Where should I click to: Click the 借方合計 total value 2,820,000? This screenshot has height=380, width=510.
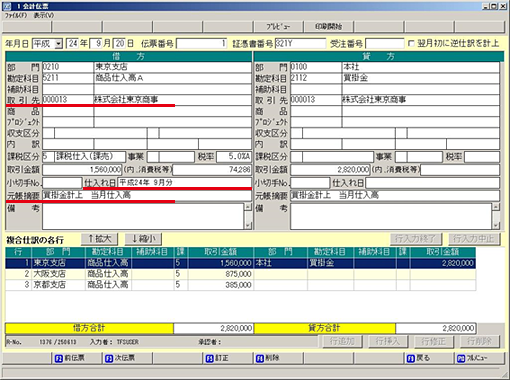213,328
